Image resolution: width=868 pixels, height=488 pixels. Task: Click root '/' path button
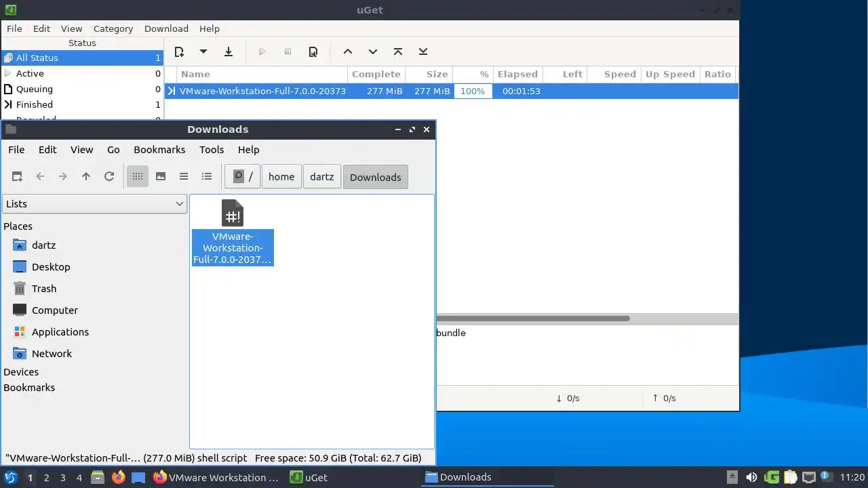[243, 177]
